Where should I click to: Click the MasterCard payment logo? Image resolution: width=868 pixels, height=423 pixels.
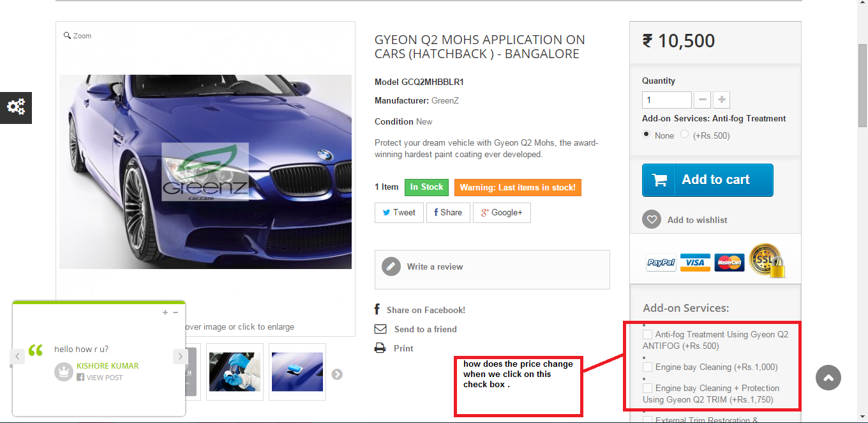coord(729,262)
